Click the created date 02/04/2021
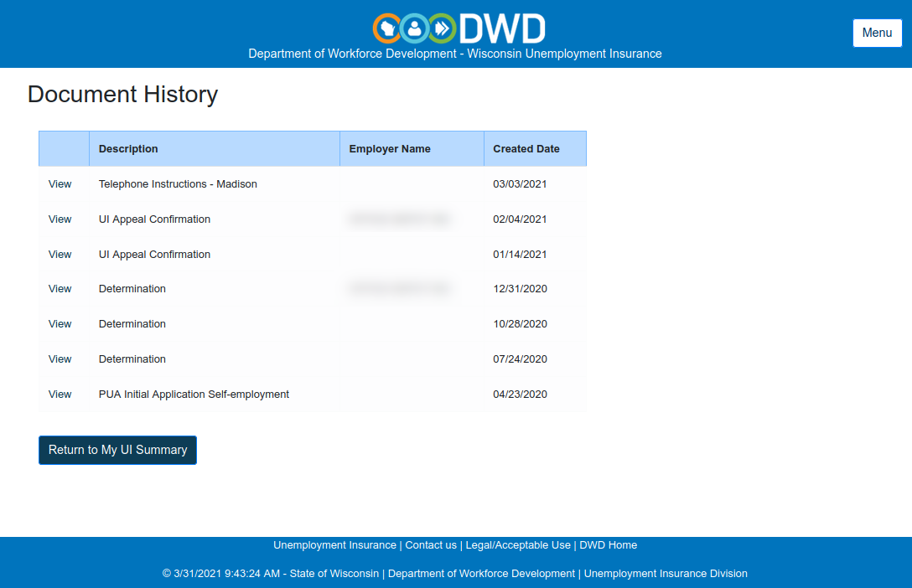 click(520, 219)
